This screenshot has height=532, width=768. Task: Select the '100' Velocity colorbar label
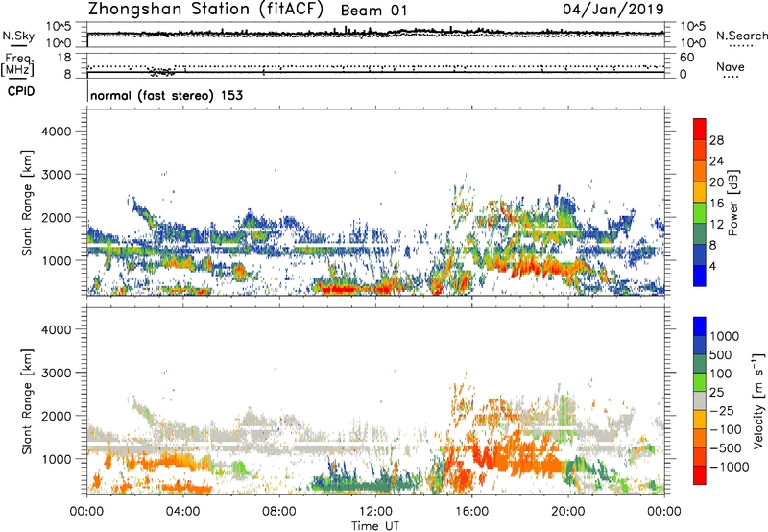pyautogui.click(x=721, y=374)
